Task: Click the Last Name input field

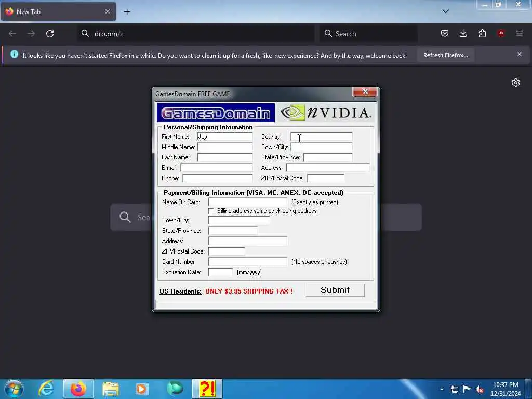Action: [225, 157]
